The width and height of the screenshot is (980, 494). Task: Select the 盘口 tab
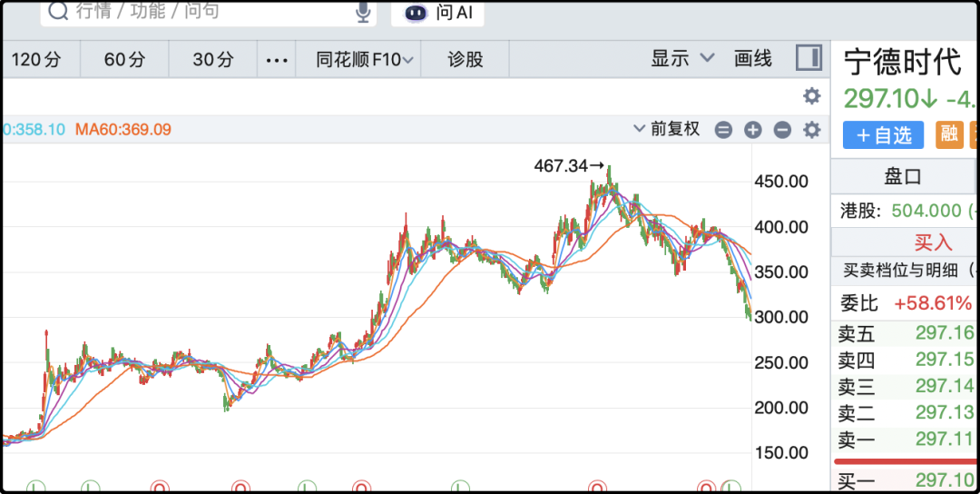pos(903,177)
